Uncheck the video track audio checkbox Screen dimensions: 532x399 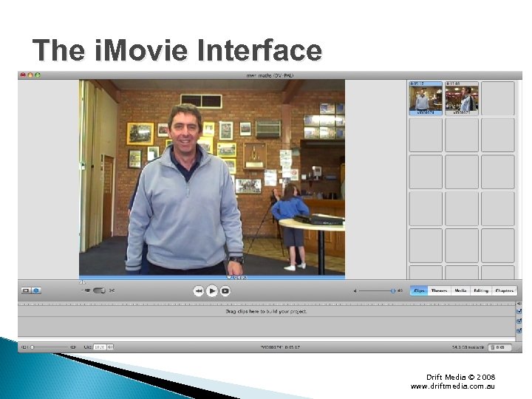[519, 311]
